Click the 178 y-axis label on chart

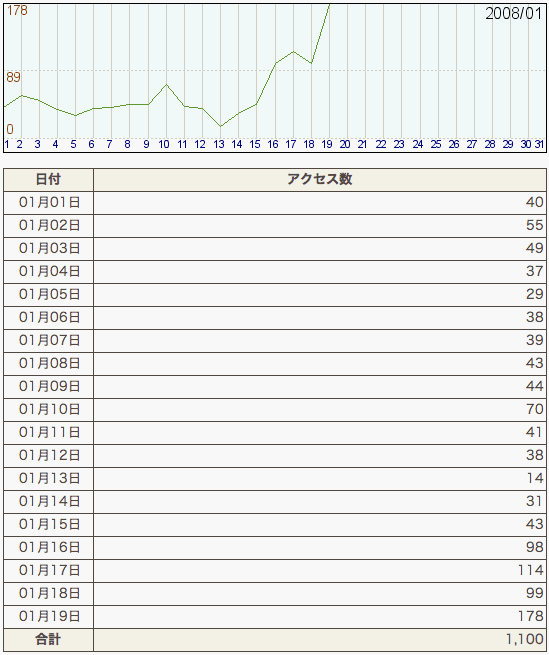point(17,10)
